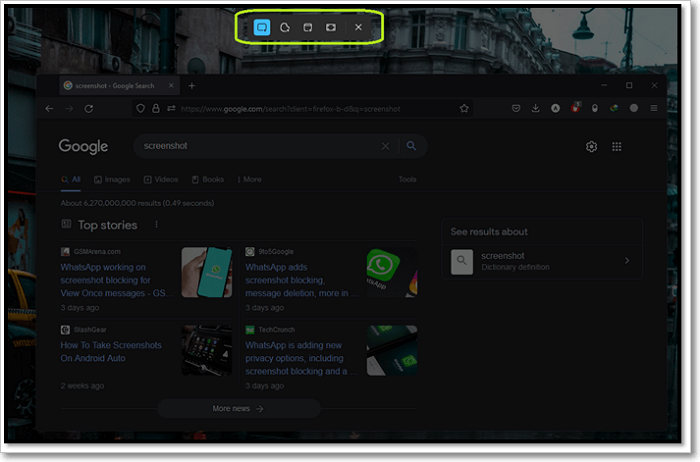Open the Google apps grid
The height and width of the screenshot is (462, 700).
pyautogui.click(x=617, y=147)
